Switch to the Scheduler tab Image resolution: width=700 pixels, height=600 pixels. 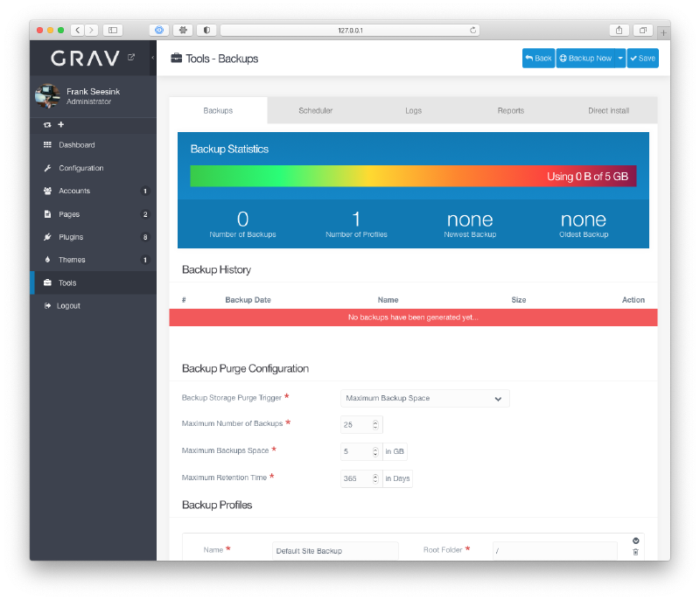[x=315, y=110]
